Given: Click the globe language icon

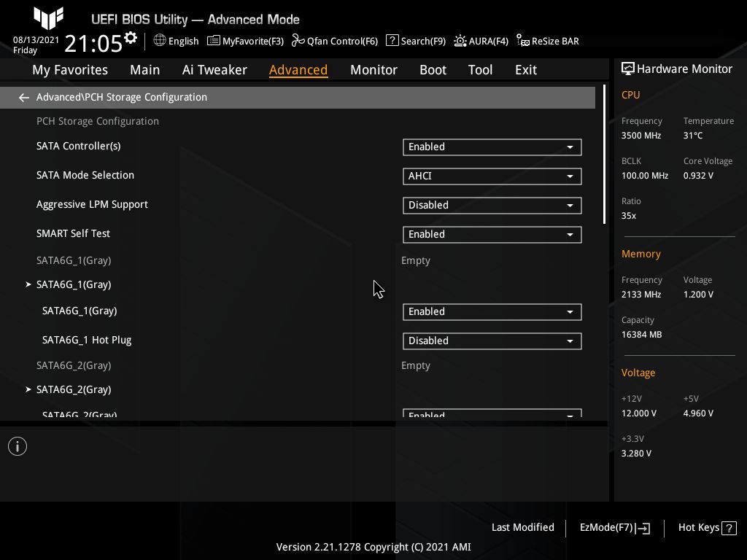Looking at the screenshot, I should click(160, 41).
